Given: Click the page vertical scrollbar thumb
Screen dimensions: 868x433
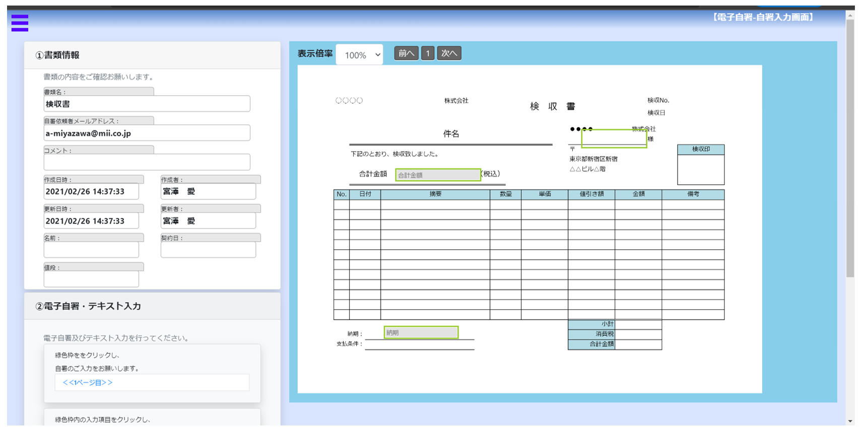Looking at the screenshot, I should point(850,149).
